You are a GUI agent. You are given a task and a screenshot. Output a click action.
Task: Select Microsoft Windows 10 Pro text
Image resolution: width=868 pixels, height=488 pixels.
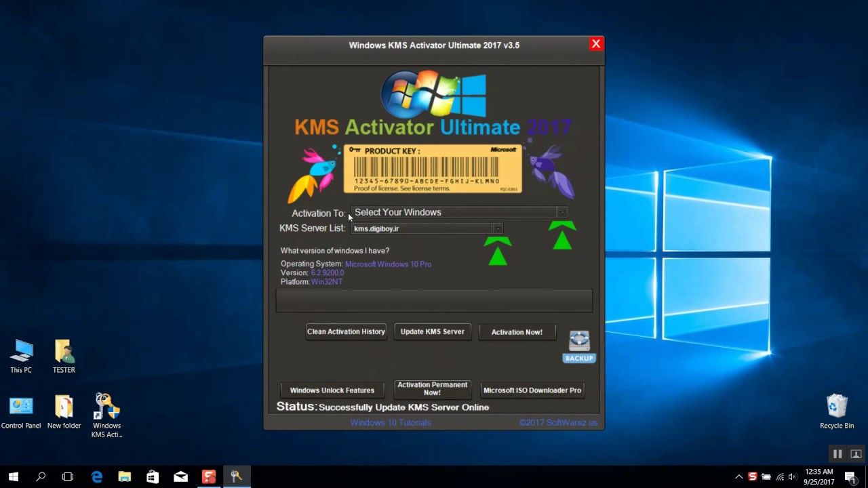tap(388, 264)
